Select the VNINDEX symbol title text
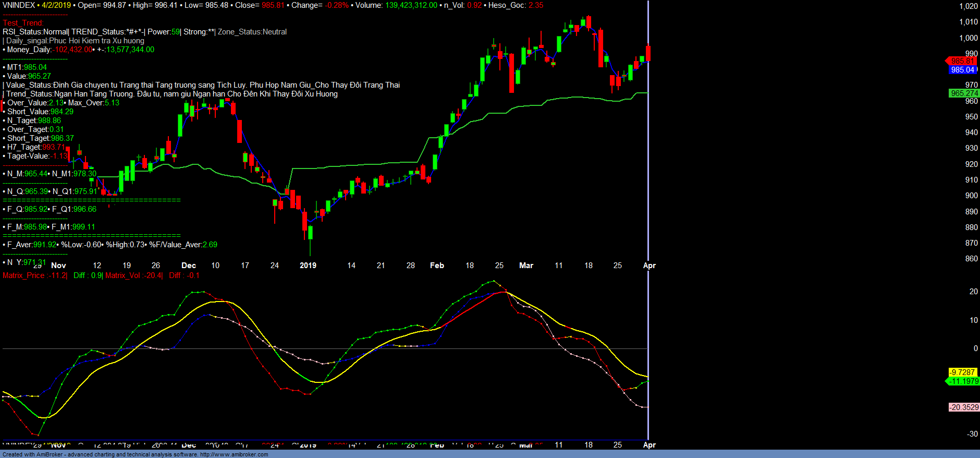Screen dimensions: 980x458 point(19,5)
